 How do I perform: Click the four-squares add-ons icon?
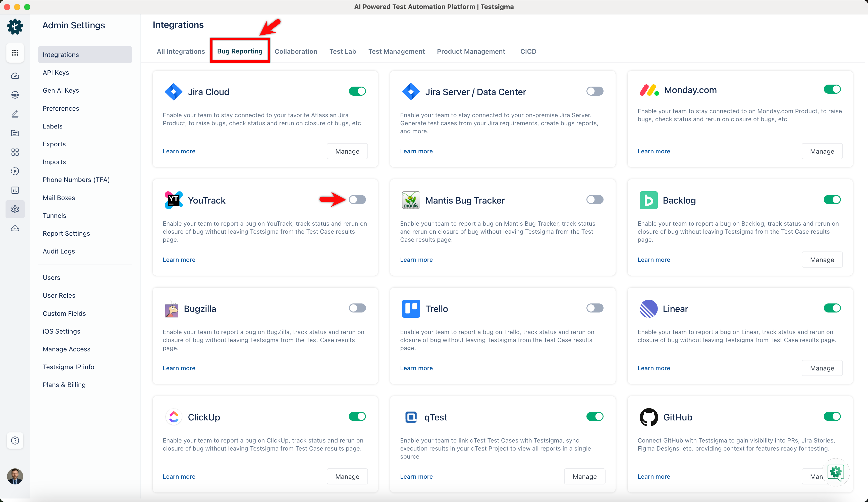coord(15,152)
